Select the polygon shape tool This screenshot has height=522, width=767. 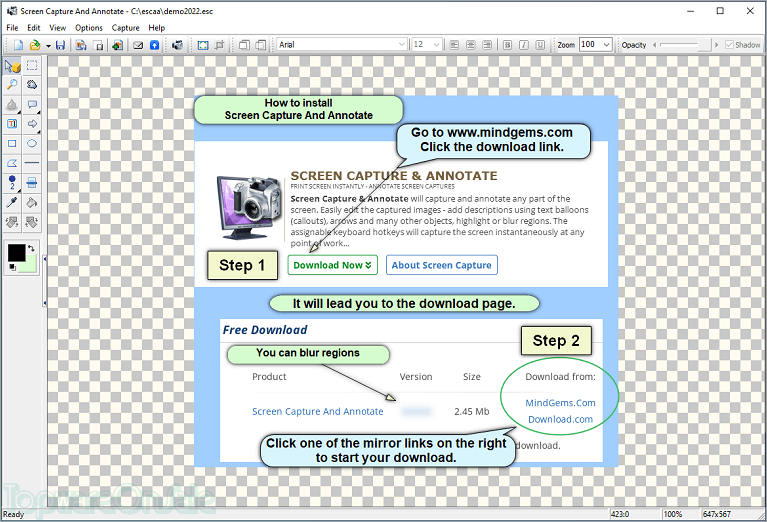coord(12,163)
